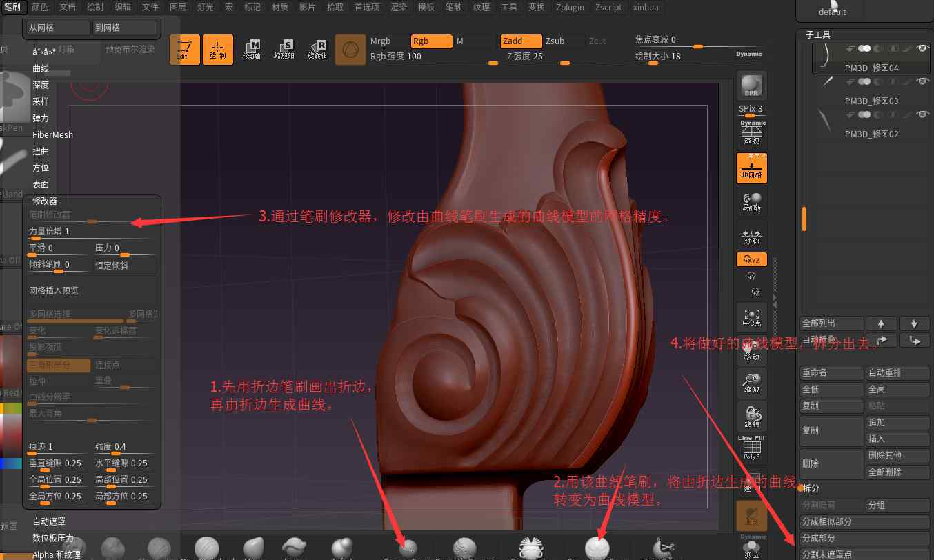Click the 到网格 (To Mesh) button
This screenshot has height=560, width=934.
click(x=125, y=28)
